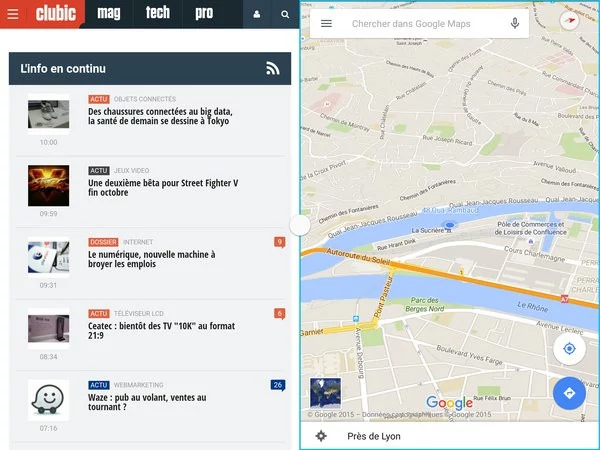Screen dimensions: 600x450
Task: Open the numérique dossier thumbnail
Action: tap(49, 257)
